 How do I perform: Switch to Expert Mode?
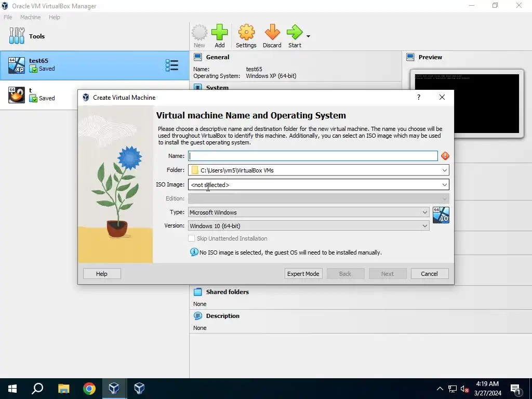click(303, 274)
